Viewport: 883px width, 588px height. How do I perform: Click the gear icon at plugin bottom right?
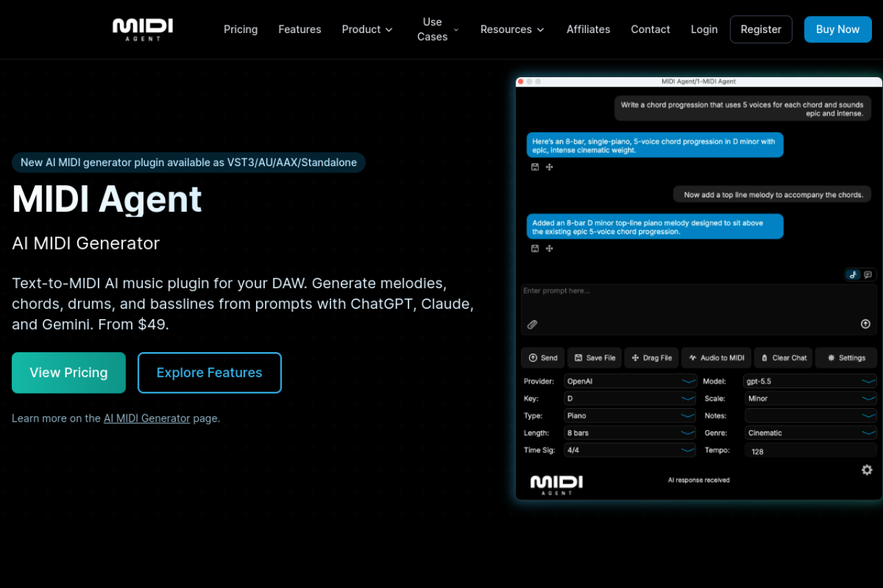pos(867,469)
